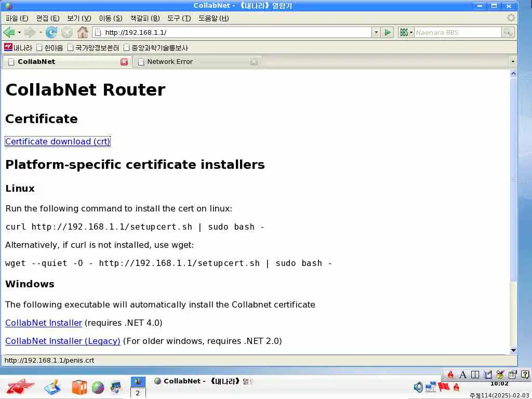
Task: Click the stop loading button
Action: (67, 33)
